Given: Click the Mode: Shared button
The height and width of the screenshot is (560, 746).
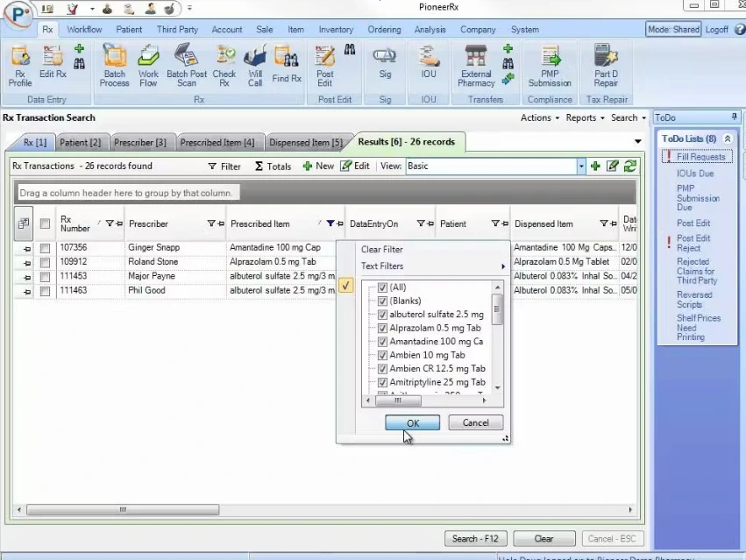Looking at the screenshot, I should tap(673, 30).
